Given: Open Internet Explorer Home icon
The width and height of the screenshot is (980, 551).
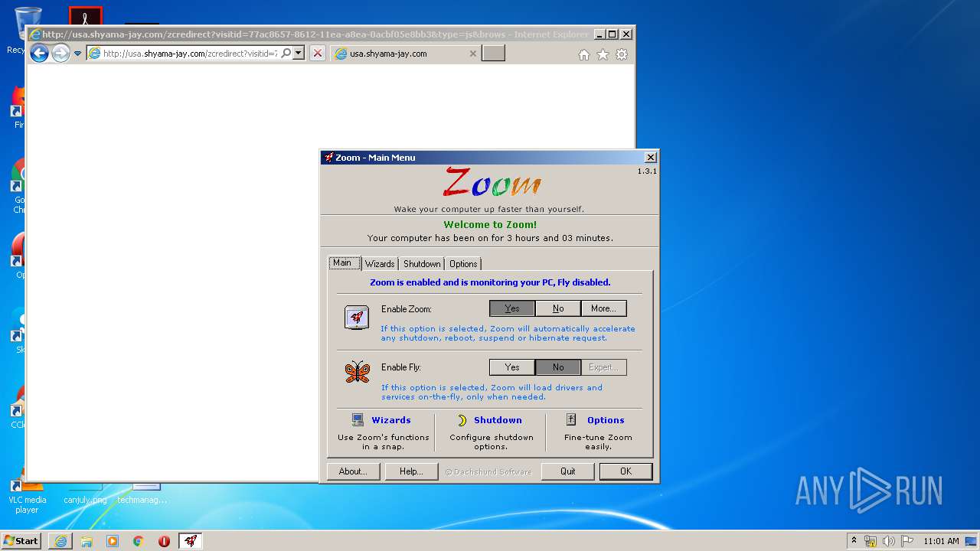Looking at the screenshot, I should click(x=584, y=54).
